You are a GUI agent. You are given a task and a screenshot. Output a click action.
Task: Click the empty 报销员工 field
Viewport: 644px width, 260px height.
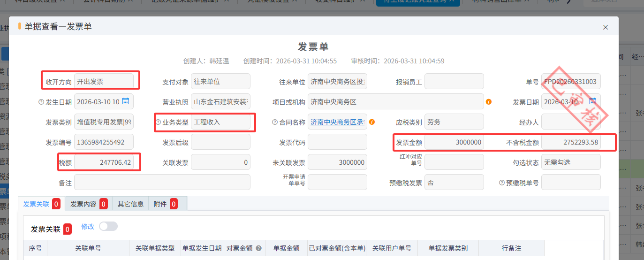[x=454, y=81]
